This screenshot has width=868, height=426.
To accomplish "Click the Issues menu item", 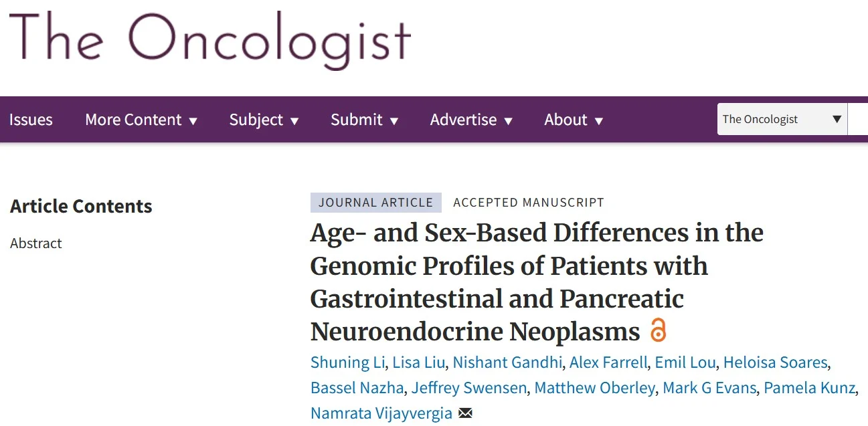I will pos(31,120).
